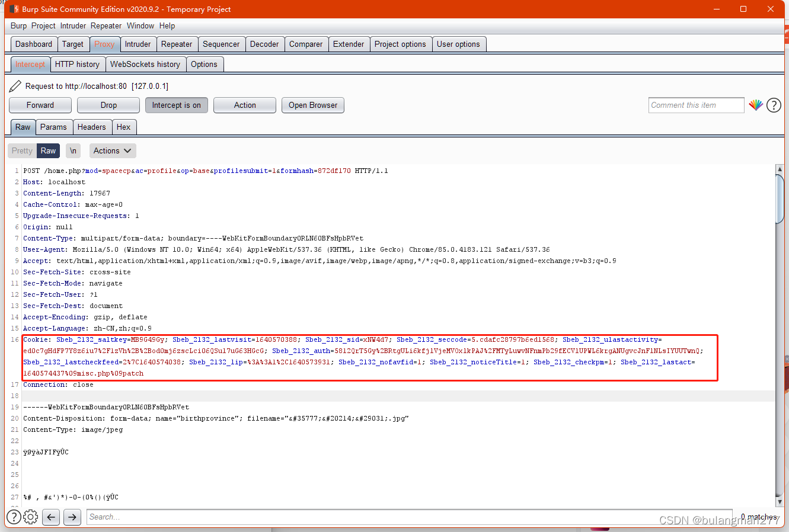The height and width of the screenshot is (532, 789).
Task: Click the Sec-Fetch-Mode: navigate line
Action: click(73, 283)
